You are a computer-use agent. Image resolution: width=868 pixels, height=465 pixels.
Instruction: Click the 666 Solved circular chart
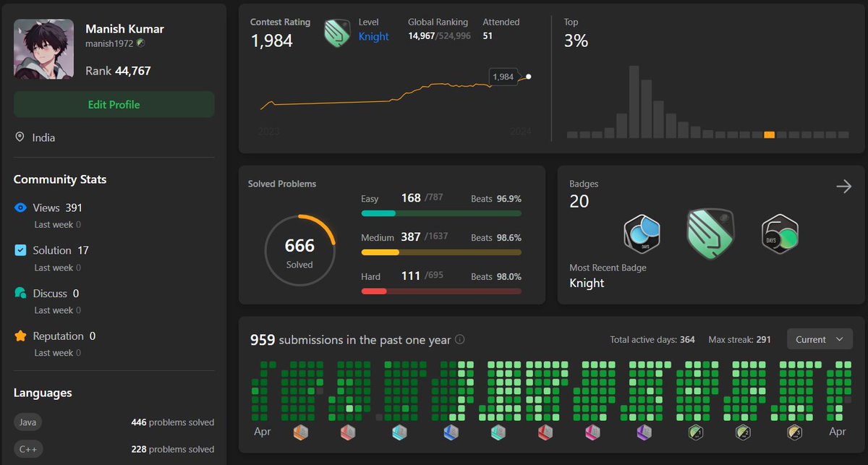pyautogui.click(x=299, y=250)
